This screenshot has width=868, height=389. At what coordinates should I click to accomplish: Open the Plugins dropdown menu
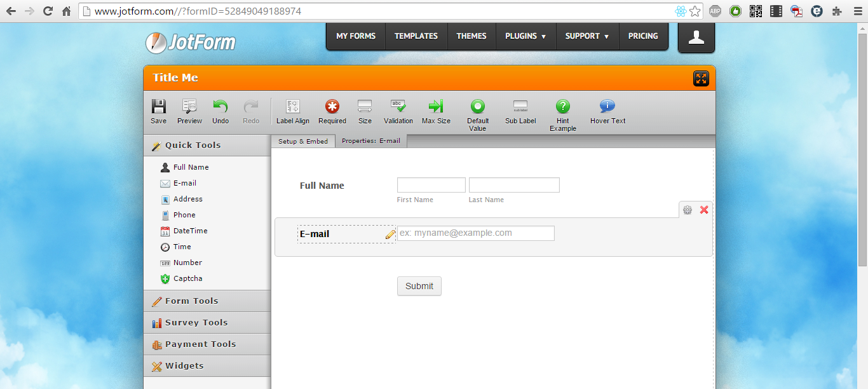click(x=526, y=36)
